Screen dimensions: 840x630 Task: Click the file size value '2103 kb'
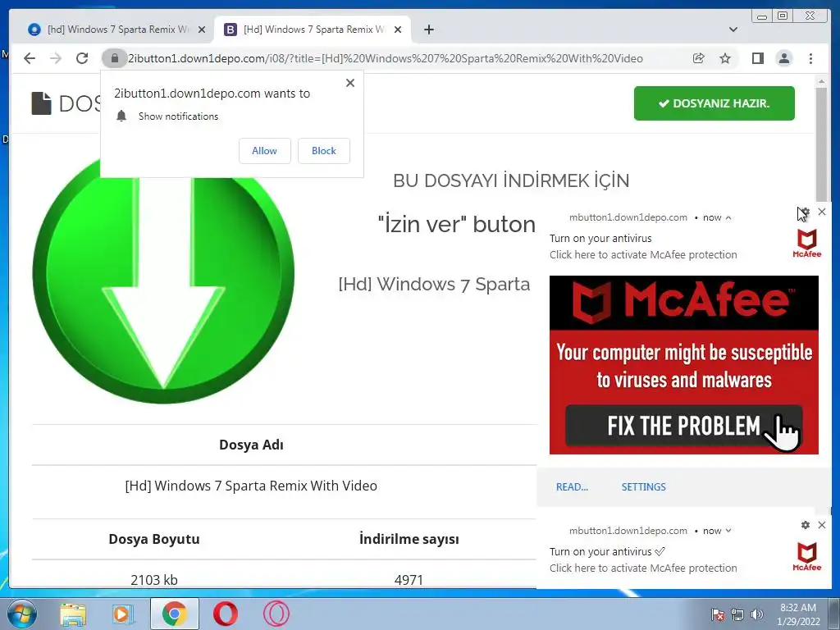[154, 580]
